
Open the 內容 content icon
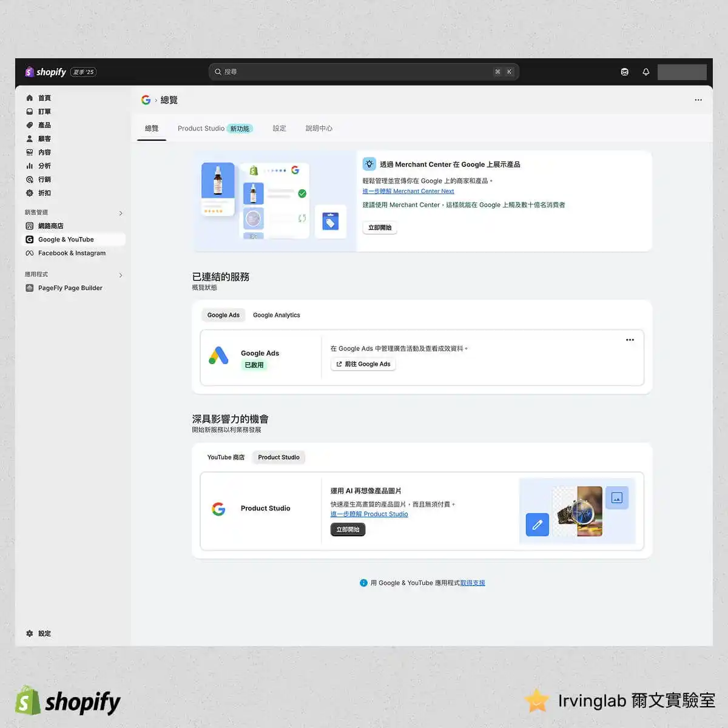point(30,152)
